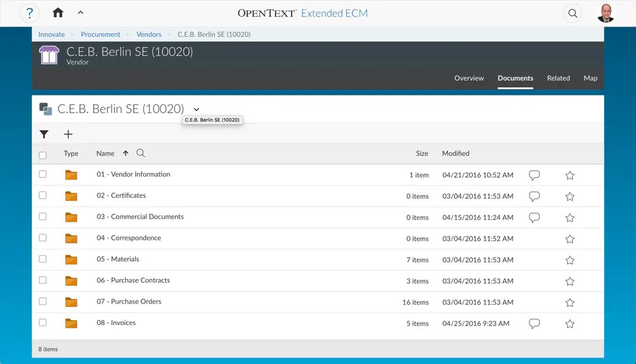Expand the dropdown beside C.E.B. Berlin SE title
The image size is (636, 364).
point(196,109)
